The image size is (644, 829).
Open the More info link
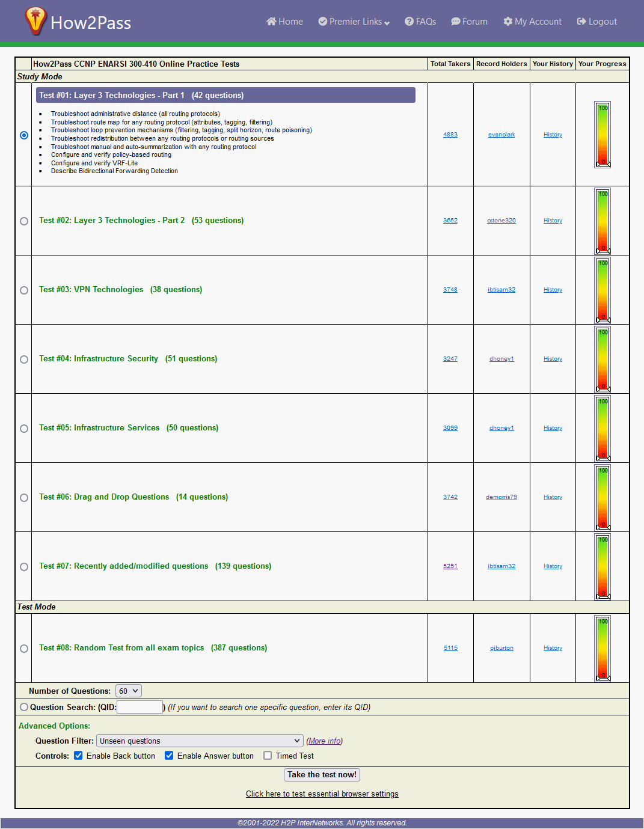325,741
